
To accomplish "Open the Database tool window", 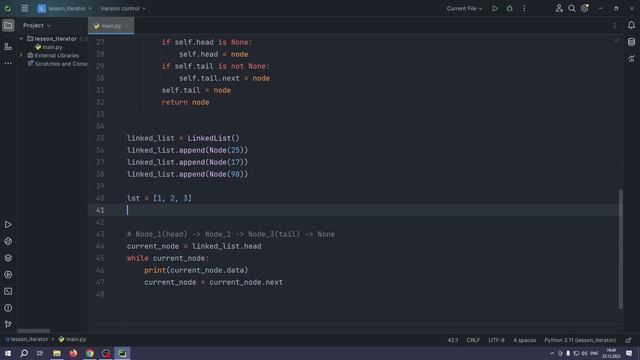I will [631, 42].
